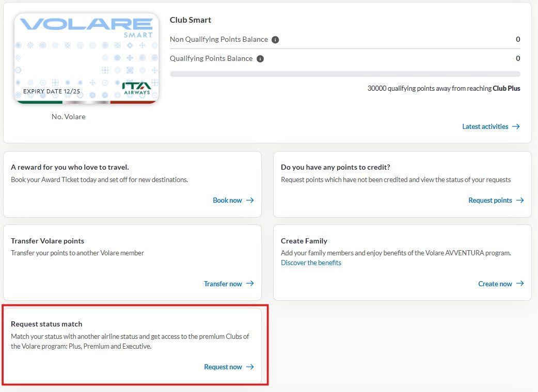The image size is (538, 392).
Task: Click the 30000 qualifying points away message
Action: [x=444, y=88]
